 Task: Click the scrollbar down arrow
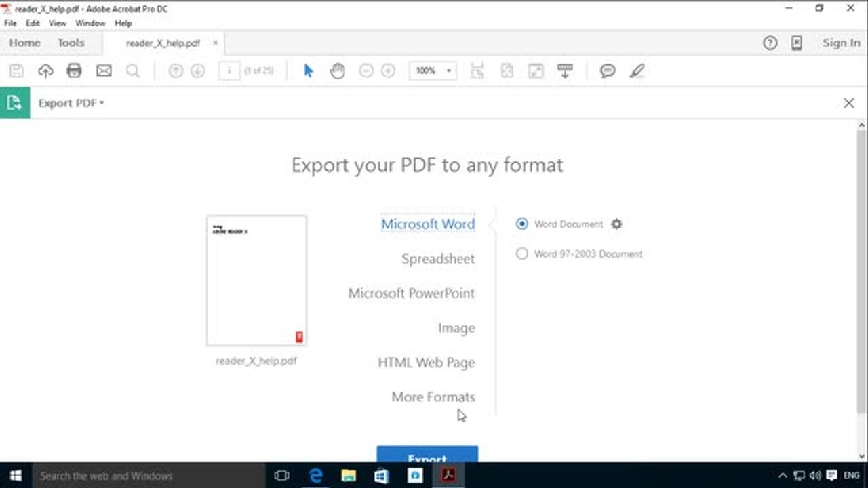pos(862,456)
